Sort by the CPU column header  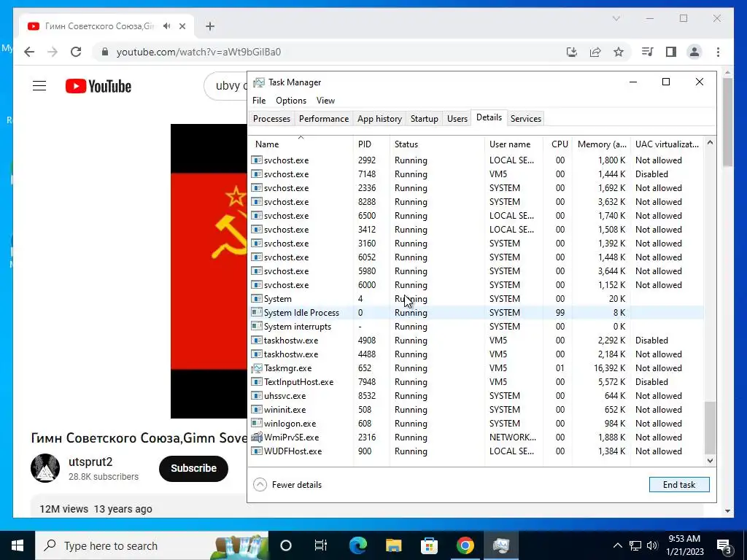pyautogui.click(x=557, y=144)
